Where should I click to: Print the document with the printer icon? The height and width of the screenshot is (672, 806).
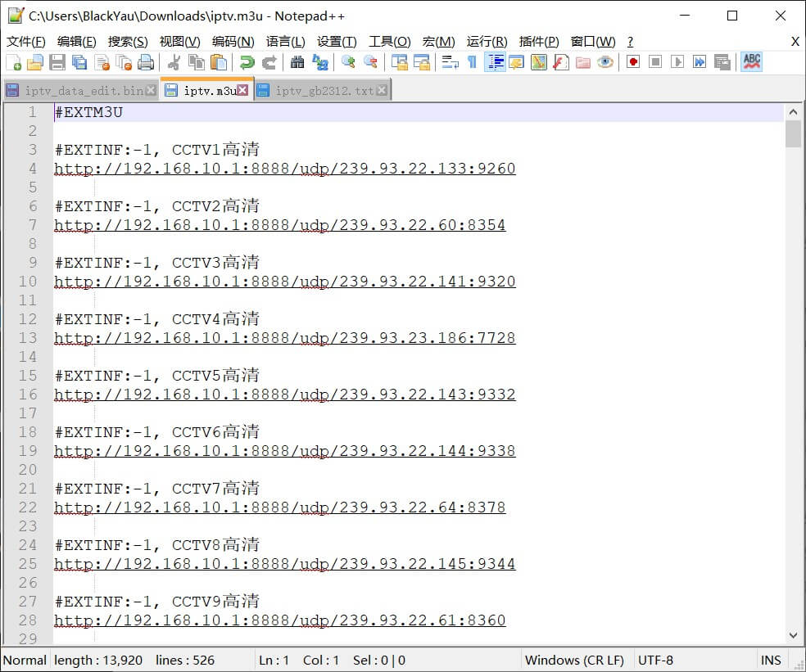click(x=146, y=63)
